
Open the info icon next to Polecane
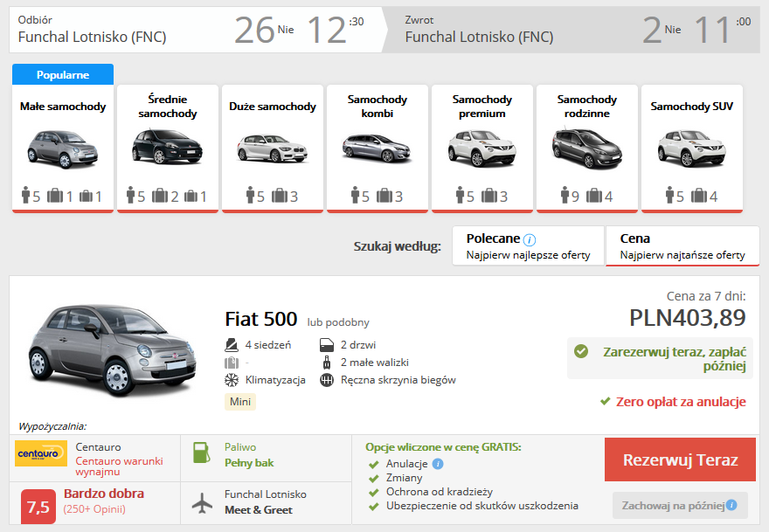pyautogui.click(x=530, y=239)
